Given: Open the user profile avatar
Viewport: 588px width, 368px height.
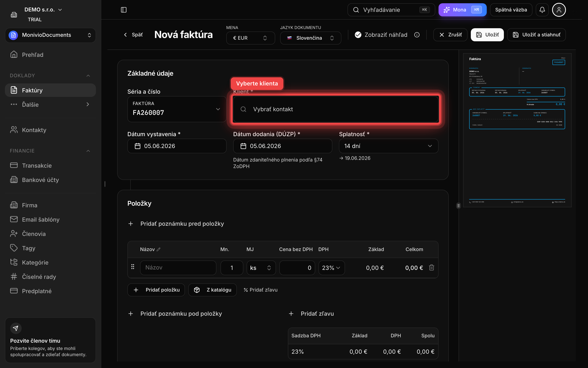Looking at the screenshot, I should click(x=559, y=10).
